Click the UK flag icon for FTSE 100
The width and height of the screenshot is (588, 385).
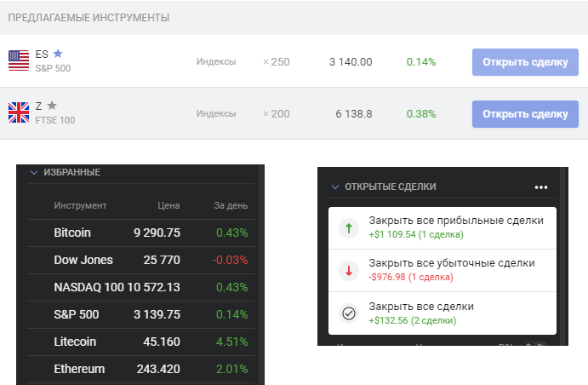click(18, 112)
